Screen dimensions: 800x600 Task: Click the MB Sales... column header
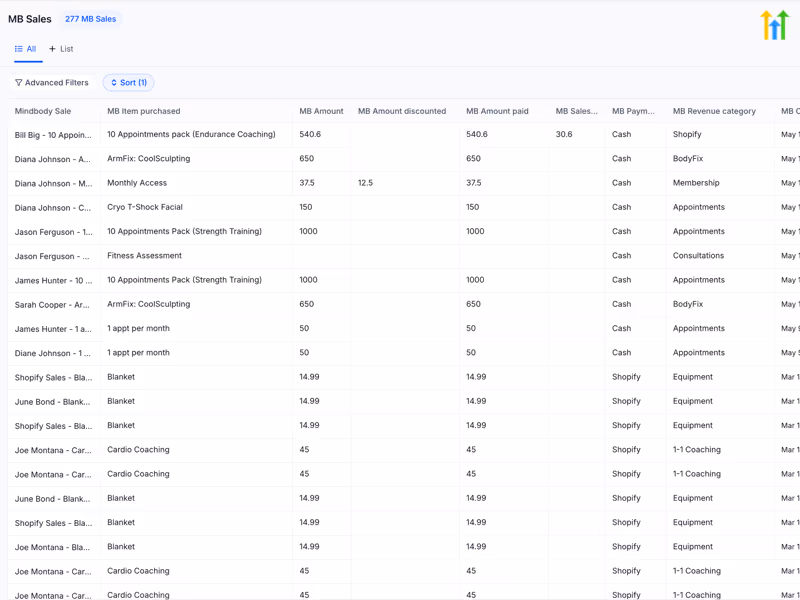coord(577,111)
